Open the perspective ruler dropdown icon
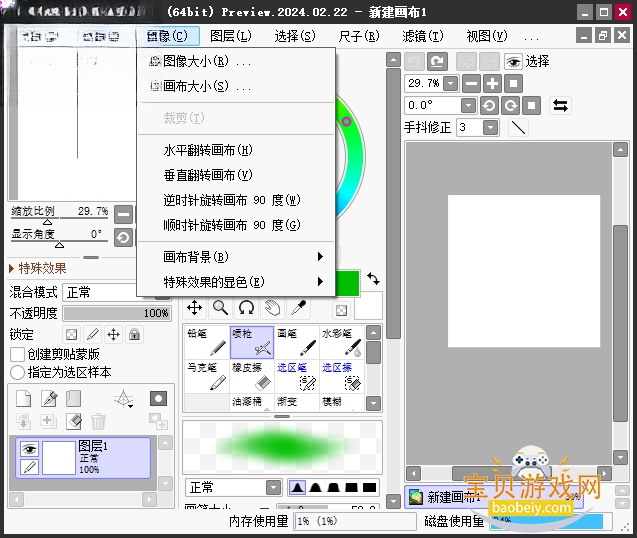Viewport: 637px width, 538px height. point(124,399)
